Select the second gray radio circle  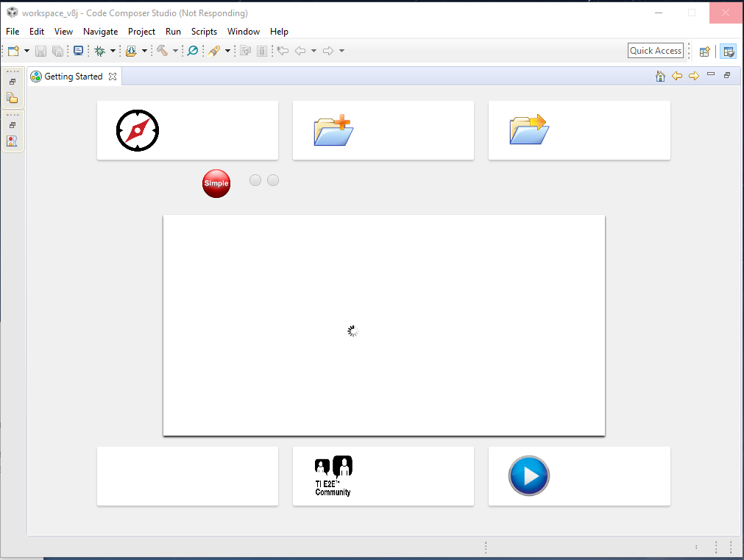coord(273,180)
